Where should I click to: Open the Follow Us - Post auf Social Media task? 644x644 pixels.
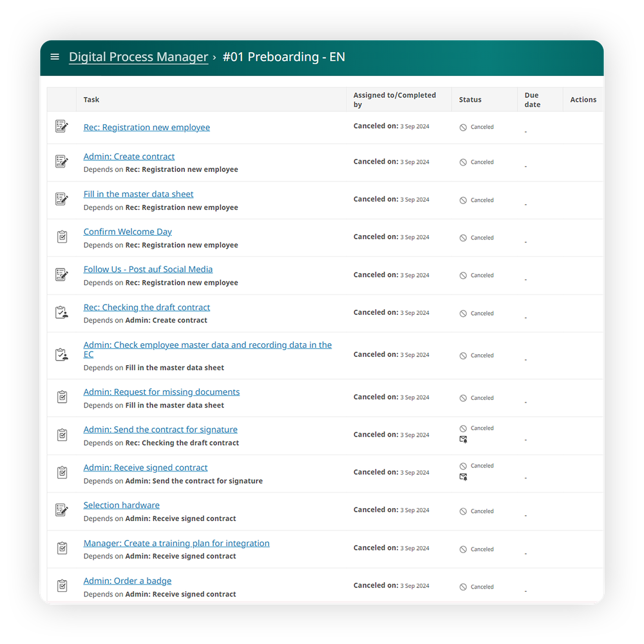tap(148, 269)
